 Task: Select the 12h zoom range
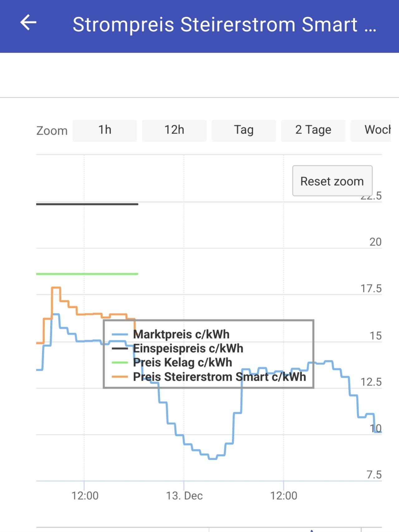(174, 130)
